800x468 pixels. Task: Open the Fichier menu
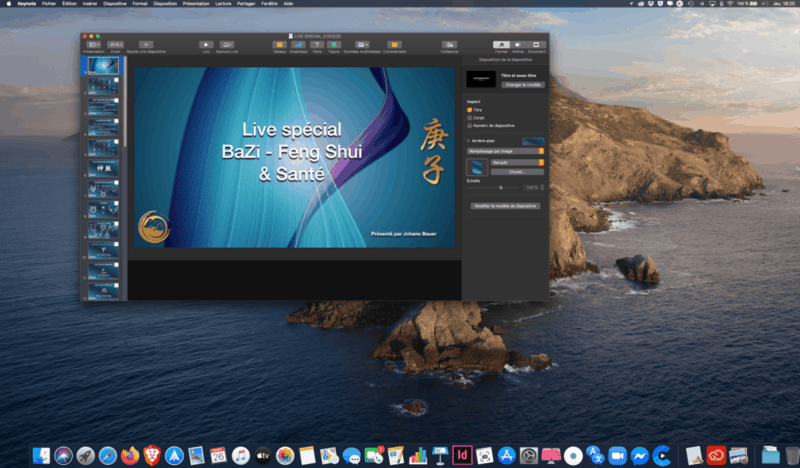coord(49,4)
